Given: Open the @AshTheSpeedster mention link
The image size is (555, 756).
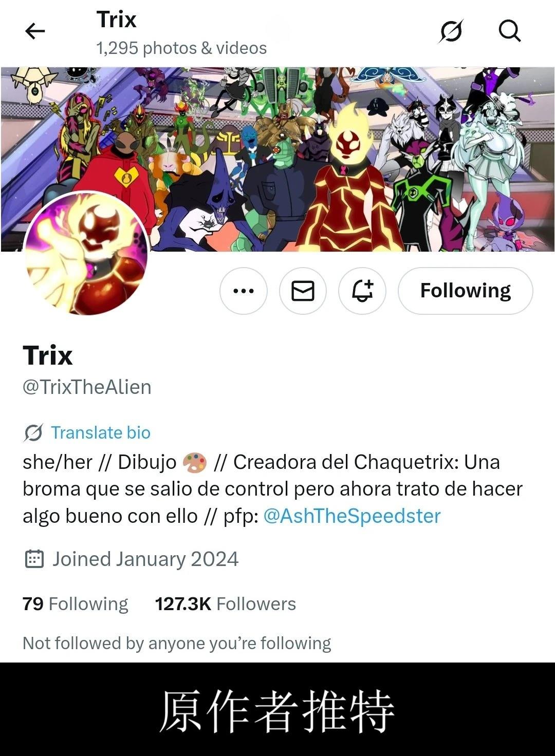Looking at the screenshot, I should tap(352, 516).
